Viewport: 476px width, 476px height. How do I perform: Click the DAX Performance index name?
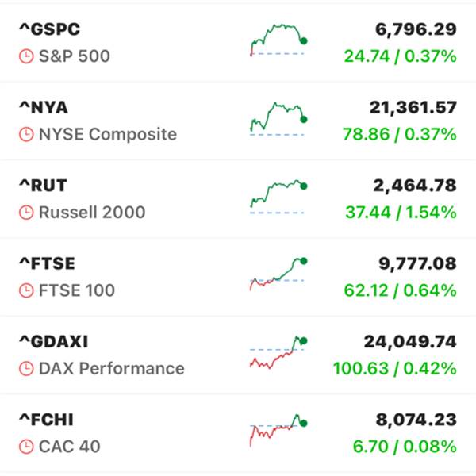111,369
